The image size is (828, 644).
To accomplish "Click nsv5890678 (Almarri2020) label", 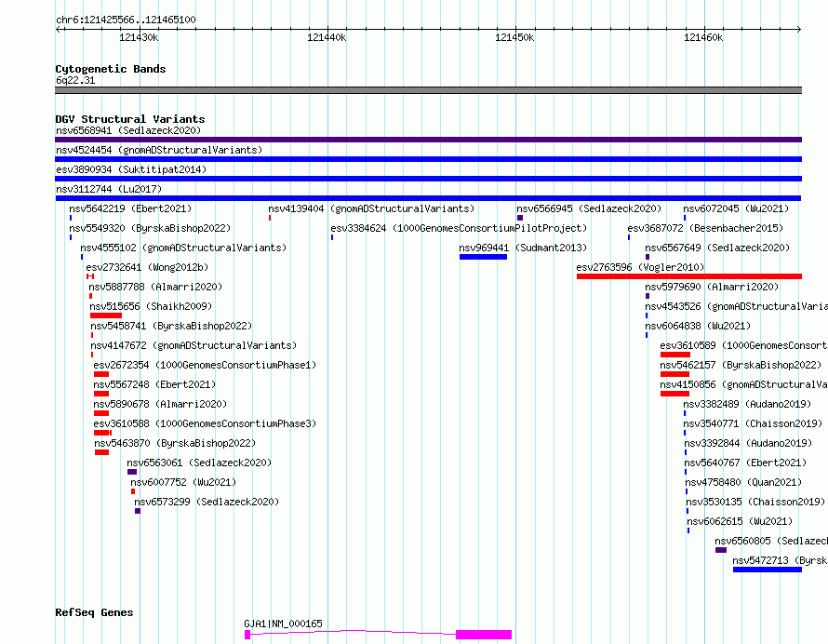I will (x=160, y=404).
